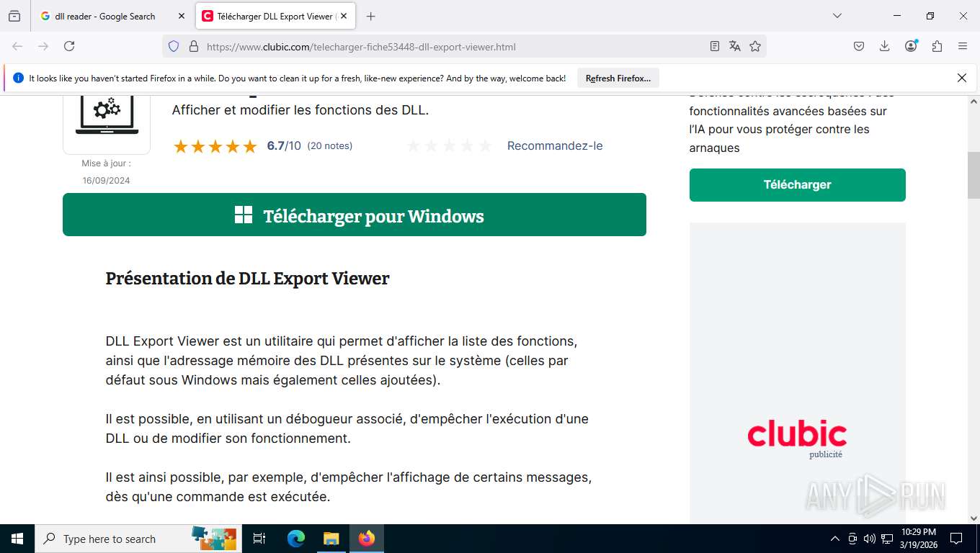The width and height of the screenshot is (980, 553).
Task: Click the page vertical scrollbar thumb
Action: point(974,175)
